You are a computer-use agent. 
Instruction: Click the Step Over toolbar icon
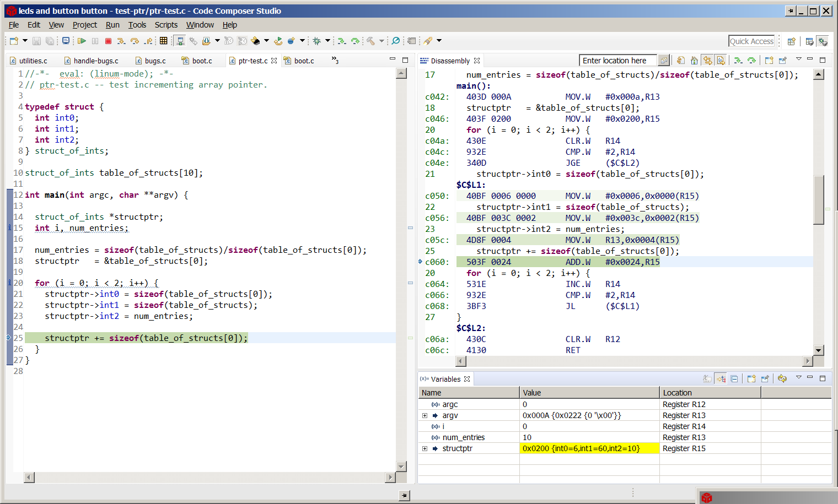pyautogui.click(x=135, y=41)
